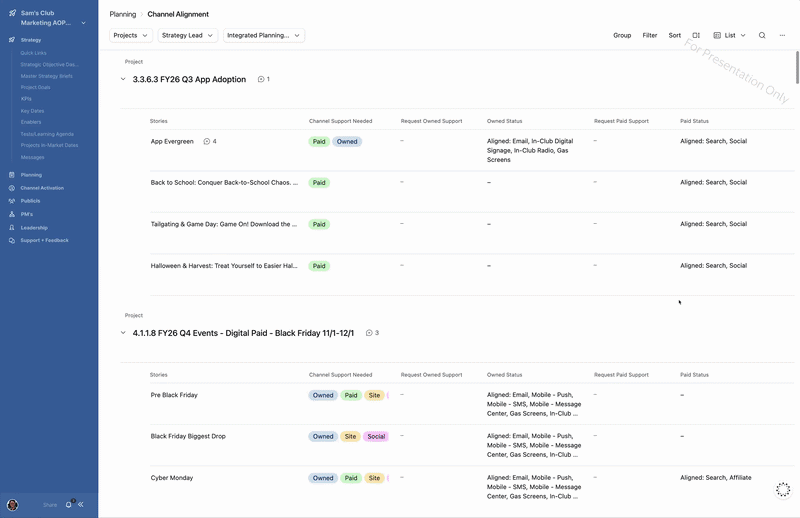800x518 pixels.
Task: Click the notification bell icon in sidebar
Action: tap(68, 505)
